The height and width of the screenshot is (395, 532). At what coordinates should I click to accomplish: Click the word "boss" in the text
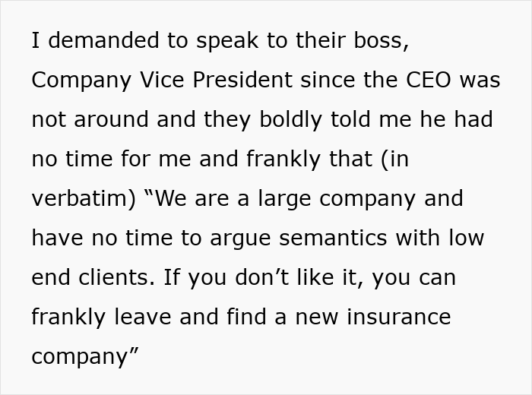click(382, 41)
